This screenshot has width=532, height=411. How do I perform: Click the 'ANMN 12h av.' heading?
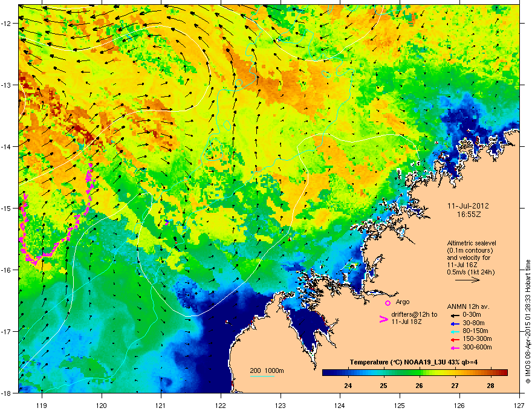[468, 306]
